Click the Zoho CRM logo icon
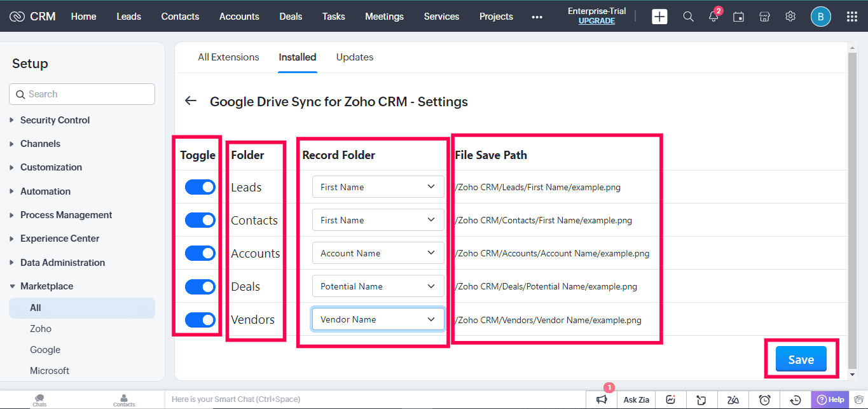Image resolution: width=868 pixels, height=409 pixels. [x=17, y=17]
